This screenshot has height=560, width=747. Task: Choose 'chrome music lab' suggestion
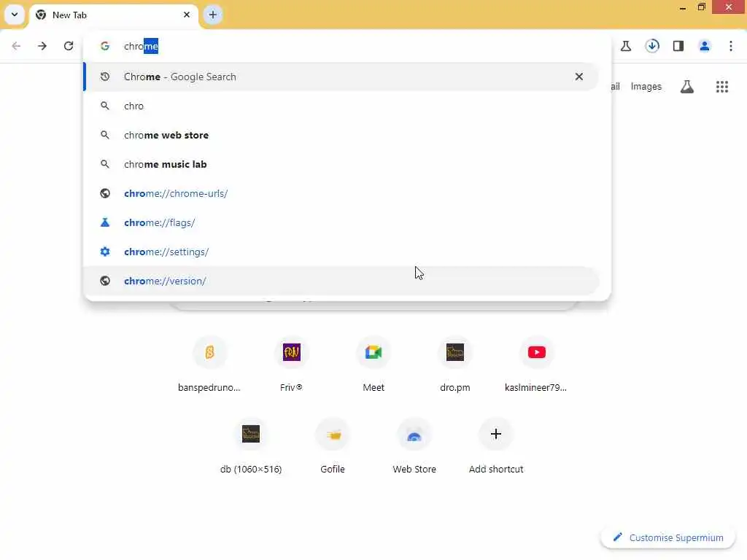pyautogui.click(x=341, y=164)
